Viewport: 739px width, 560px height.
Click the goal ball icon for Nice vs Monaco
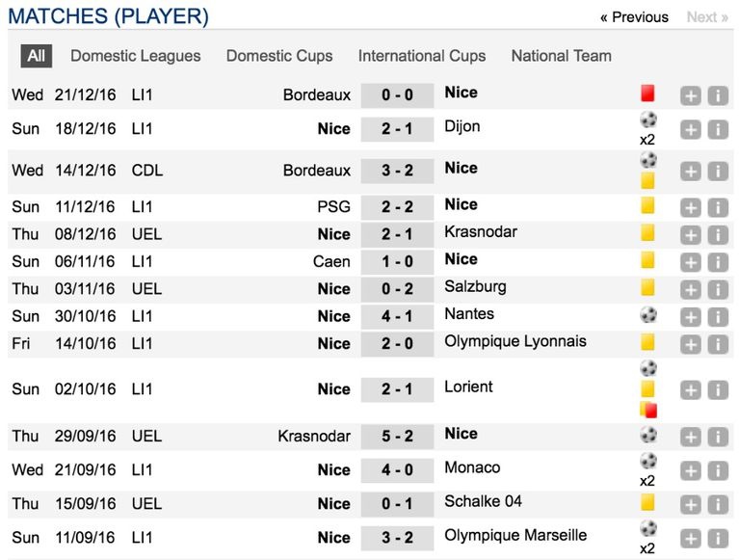pyautogui.click(x=647, y=461)
